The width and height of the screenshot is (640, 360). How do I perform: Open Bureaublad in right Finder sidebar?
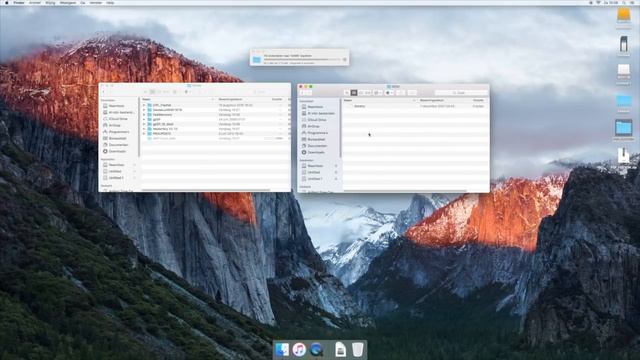coord(316,139)
